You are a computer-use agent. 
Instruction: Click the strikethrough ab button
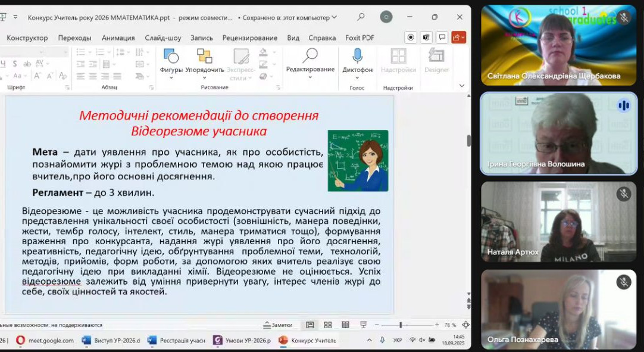[27, 64]
